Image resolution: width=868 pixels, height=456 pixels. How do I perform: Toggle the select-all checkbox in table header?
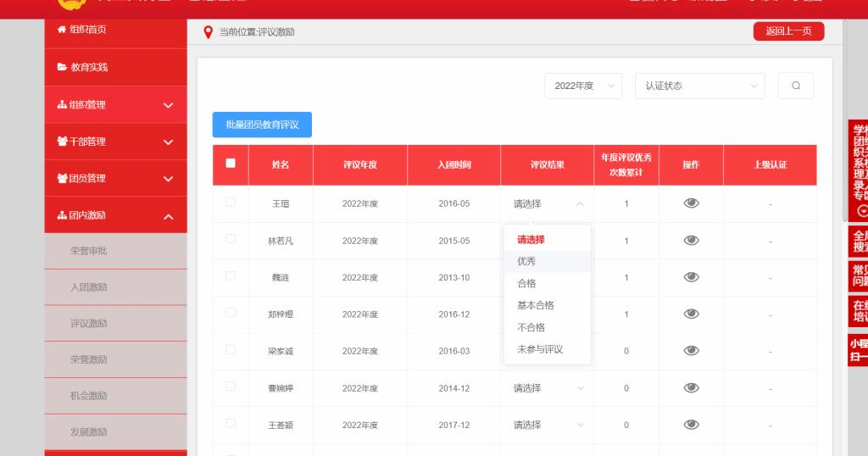(x=231, y=164)
